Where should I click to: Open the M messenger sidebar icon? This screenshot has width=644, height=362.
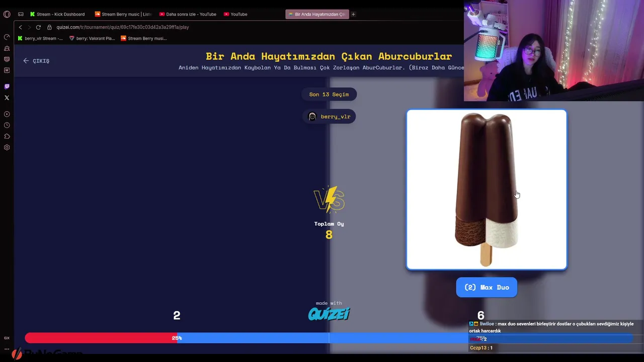pos(7,70)
